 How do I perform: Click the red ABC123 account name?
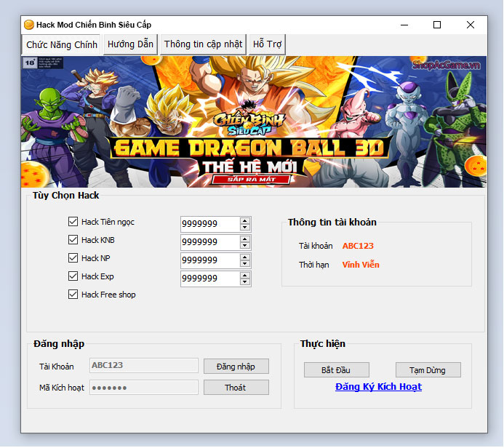tap(358, 246)
